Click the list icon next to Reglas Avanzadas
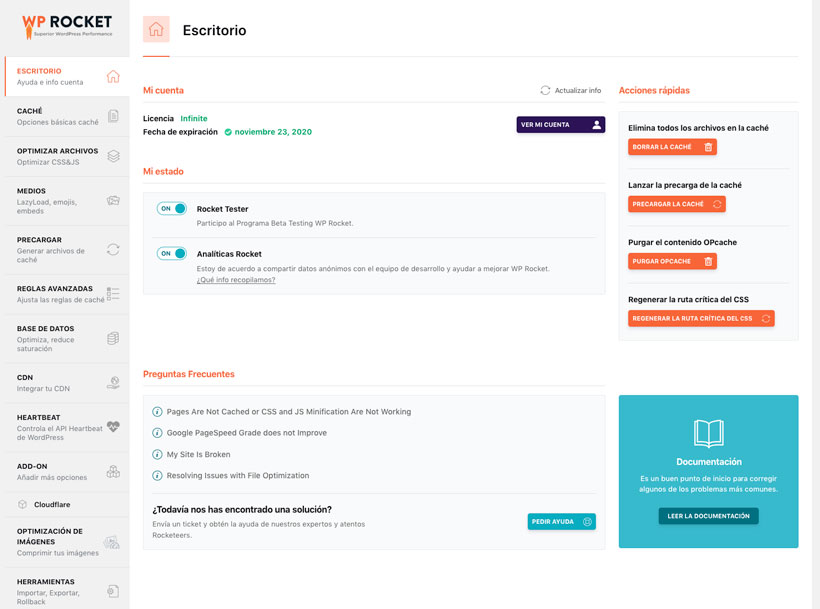 pos(113,294)
